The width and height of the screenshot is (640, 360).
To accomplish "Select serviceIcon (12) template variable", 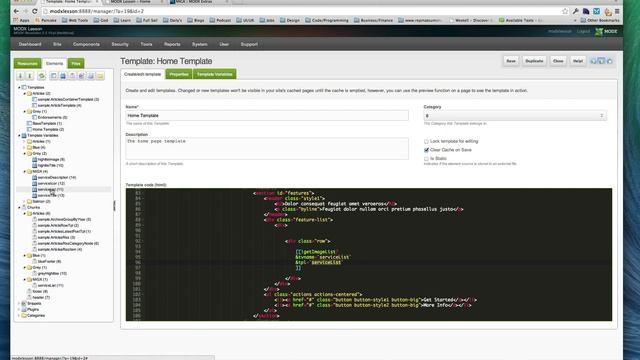I will click(x=51, y=184).
